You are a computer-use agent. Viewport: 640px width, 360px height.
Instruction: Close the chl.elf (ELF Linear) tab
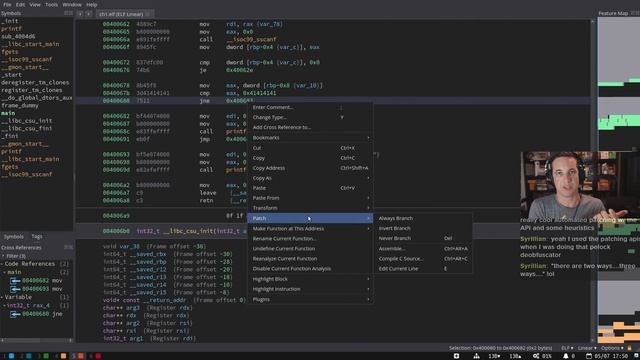pyautogui.click(x=148, y=14)
